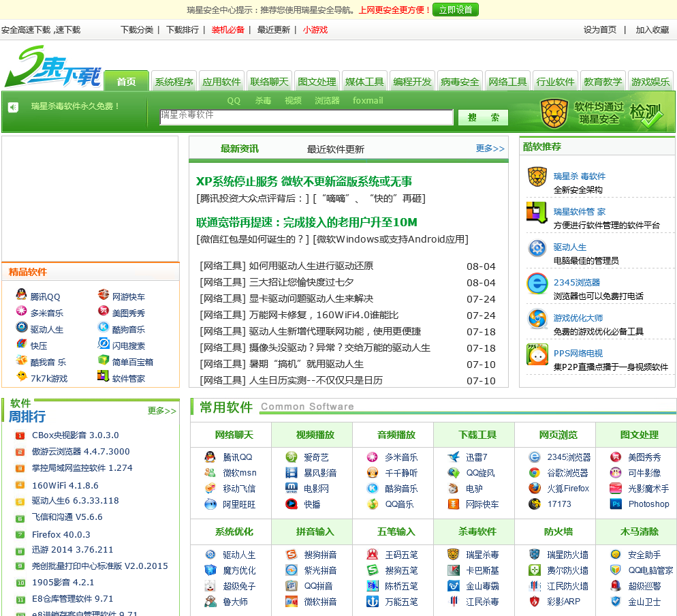The height and width of the screenshot is (616, 677).
Task: Click the PPS网络电视 icon
Action: [537, 354]
